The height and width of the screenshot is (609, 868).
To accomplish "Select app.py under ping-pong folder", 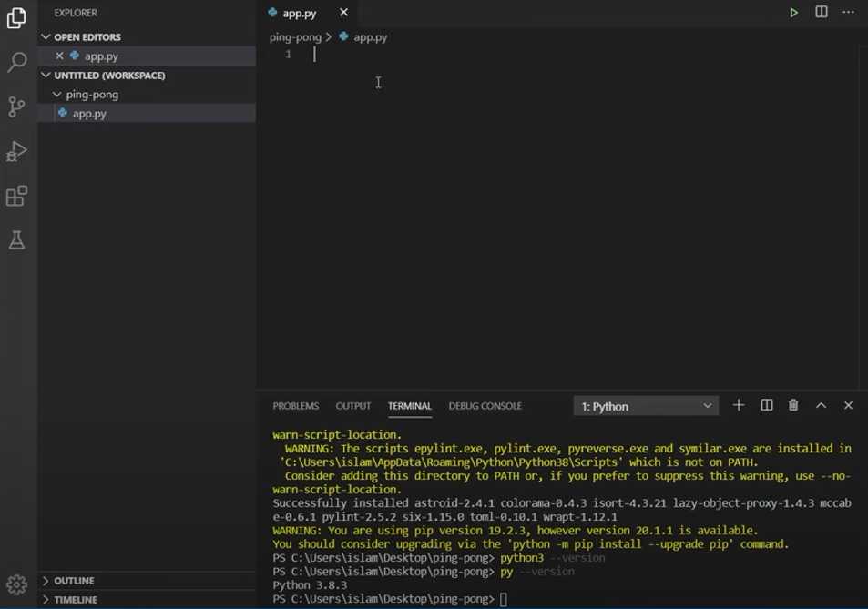I will click(x=147, y=114).
